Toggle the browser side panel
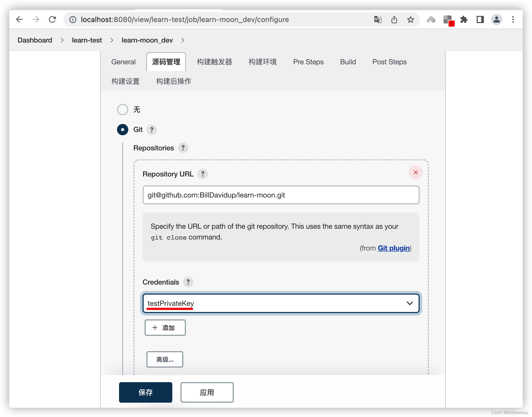This screenshot has height=417, width=532. tap(480, 19)
